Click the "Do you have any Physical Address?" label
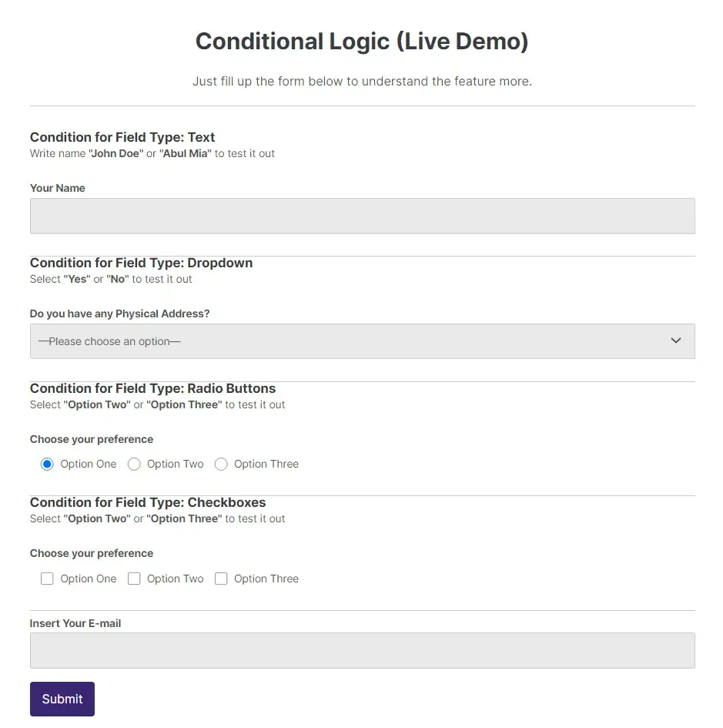Viewport: 723px width, 728px height. pos(119,314)
